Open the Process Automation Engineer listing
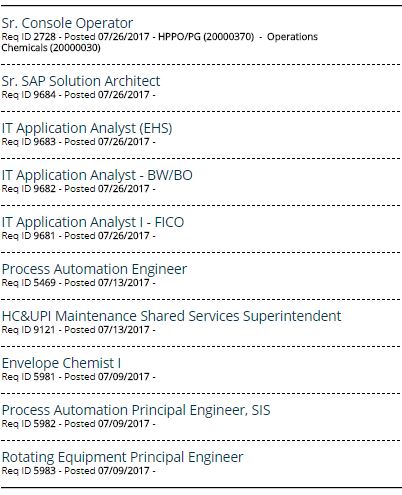Screen dimensions: 402x495 pyautogui.click(x=94, y=269)
